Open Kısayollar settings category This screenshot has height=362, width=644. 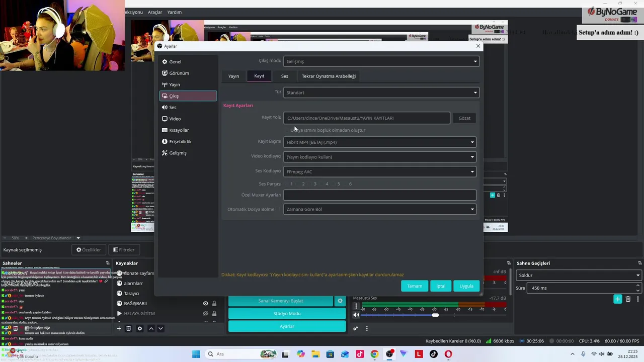(x=188, y=130)
